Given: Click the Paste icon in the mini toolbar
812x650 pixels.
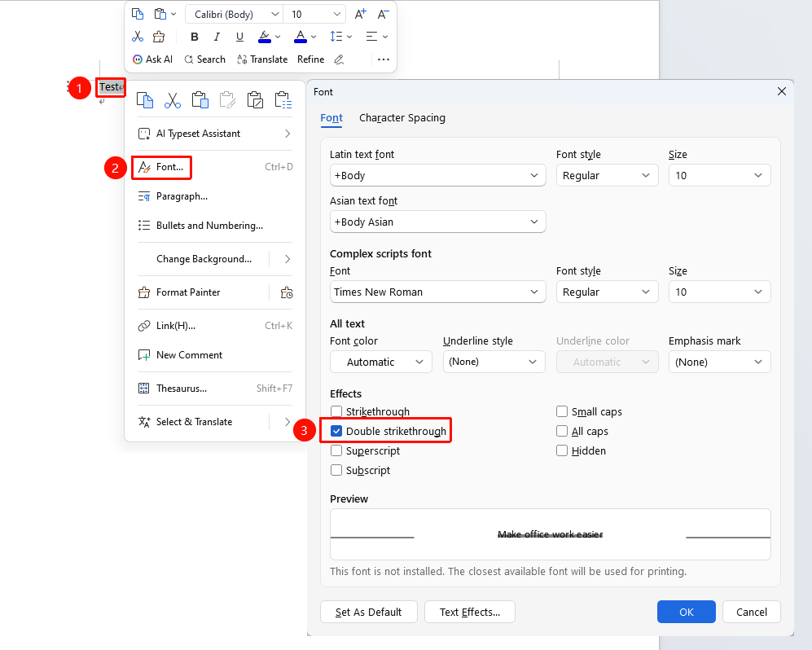Looking at the screenshot, I should tap(160, 14).
